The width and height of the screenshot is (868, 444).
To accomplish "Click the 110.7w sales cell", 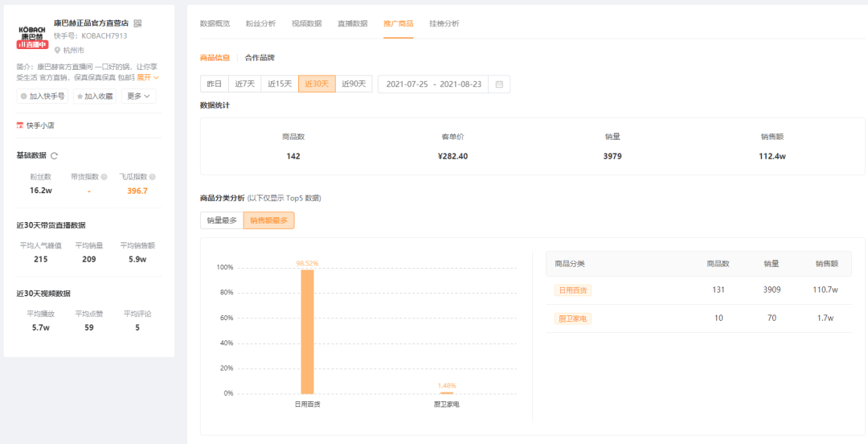I will click(x=826, y=290).
